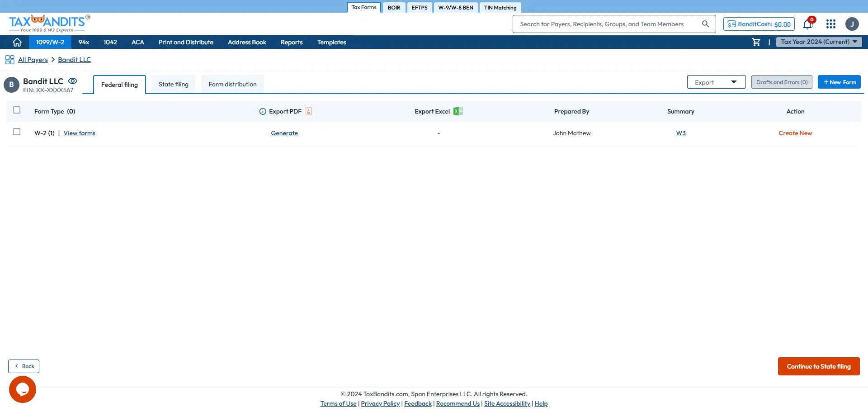The image size is (868, 412).
Task: Click John Mathew prepared-by cell
Action: pyautogui.click(x=572, y=133)
